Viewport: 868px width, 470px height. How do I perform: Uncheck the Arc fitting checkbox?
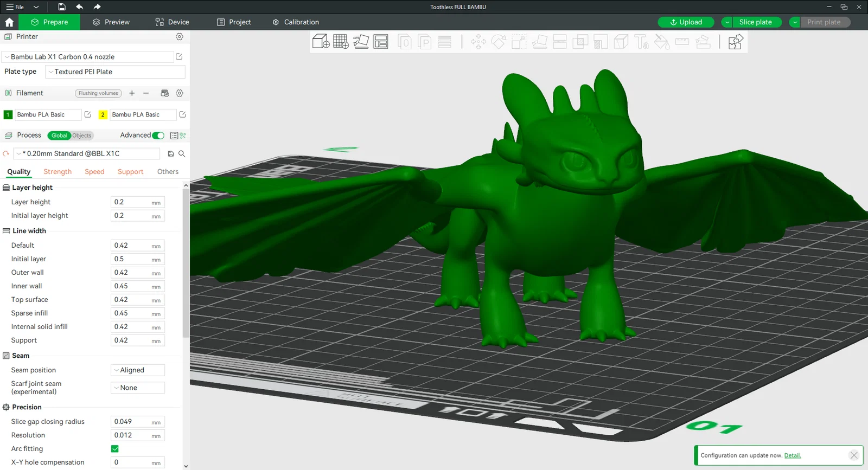115,449
